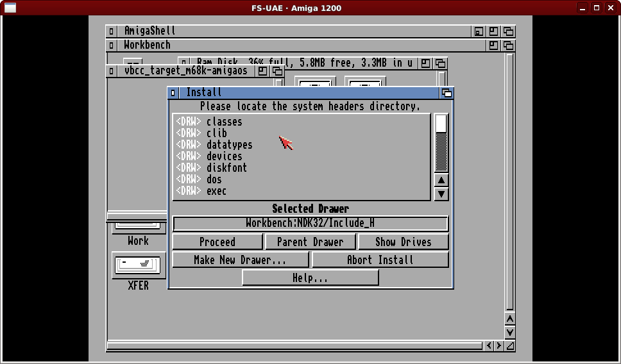
Task: Maximize the FS-UAE emulator window
Action: pyautogui.click(x=597, y=8)
